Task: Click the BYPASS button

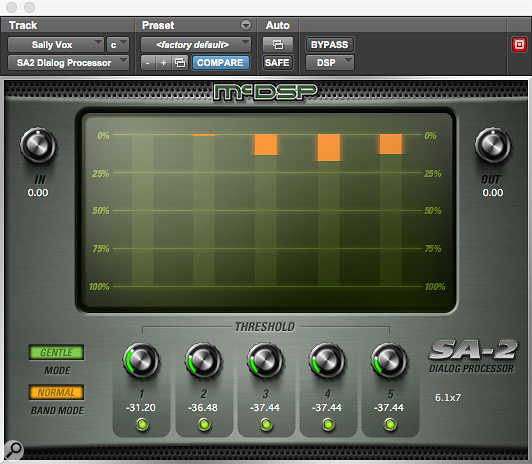Action: (329, 44)
